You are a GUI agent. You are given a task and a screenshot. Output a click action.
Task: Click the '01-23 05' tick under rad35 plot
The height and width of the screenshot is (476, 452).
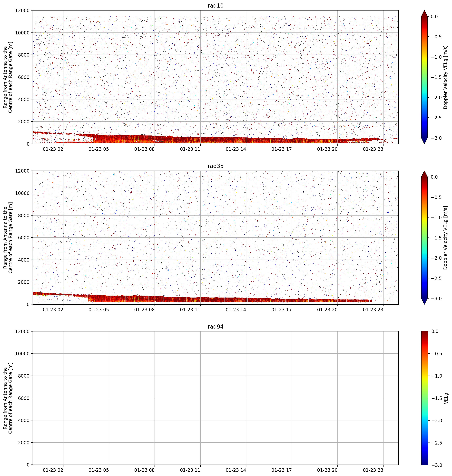tap(99, 310)
